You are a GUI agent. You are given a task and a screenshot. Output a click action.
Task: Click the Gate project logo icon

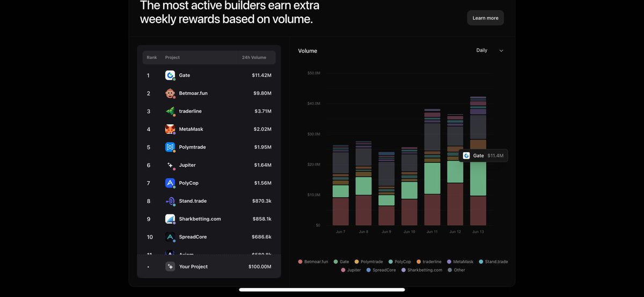click(x=170, y=76)
